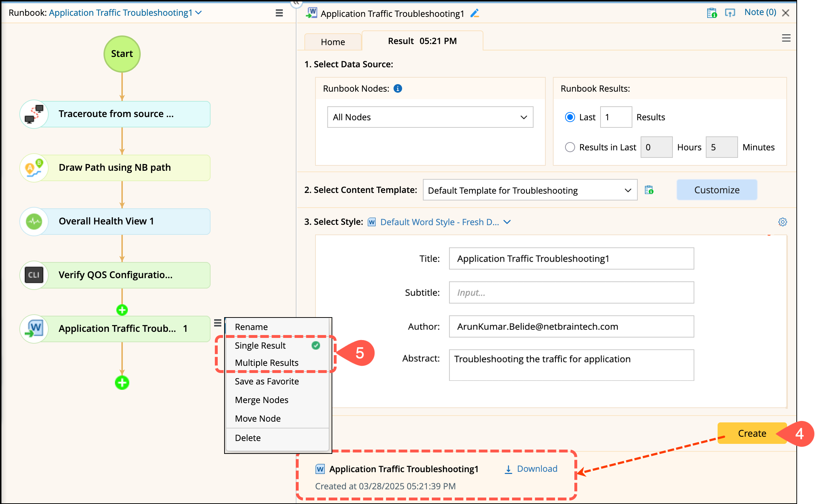Open the All Nodes dropdown
The height and width of the screenshot is (504, 815).
pyautogui.click(x=430, y=117)
